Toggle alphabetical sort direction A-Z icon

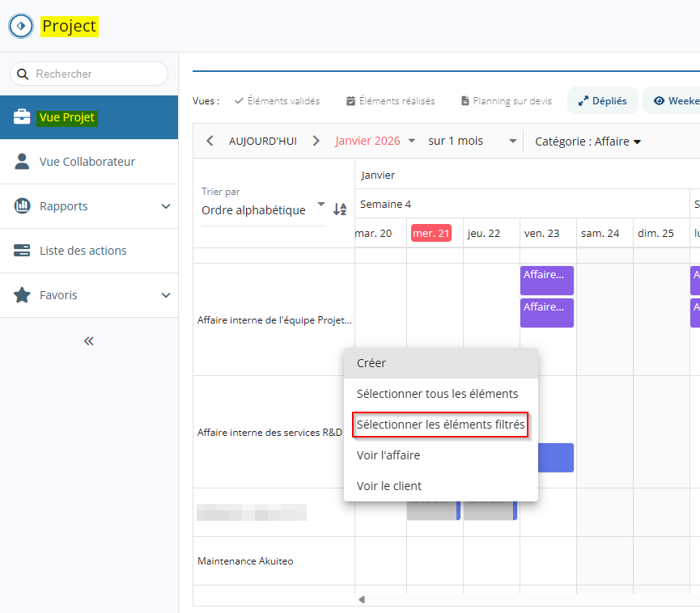click(x=340, y=209)
